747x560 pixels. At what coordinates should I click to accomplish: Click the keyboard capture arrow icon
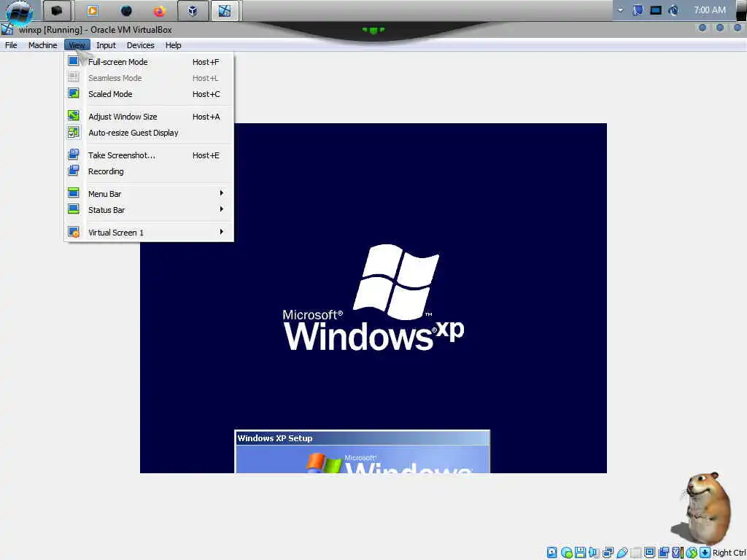click(705, 553)
